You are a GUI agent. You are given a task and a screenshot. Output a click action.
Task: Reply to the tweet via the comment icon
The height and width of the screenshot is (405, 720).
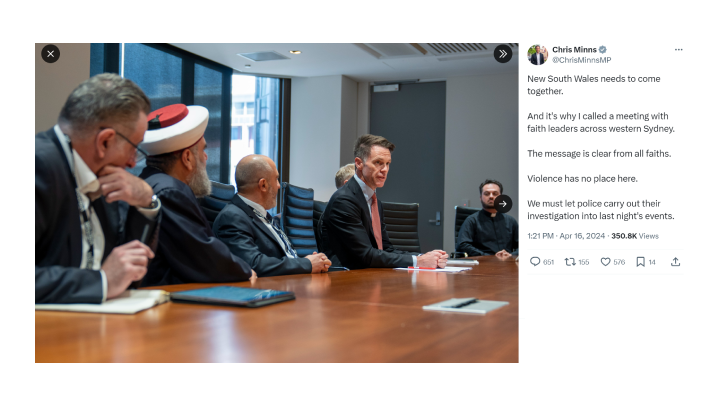535,262
